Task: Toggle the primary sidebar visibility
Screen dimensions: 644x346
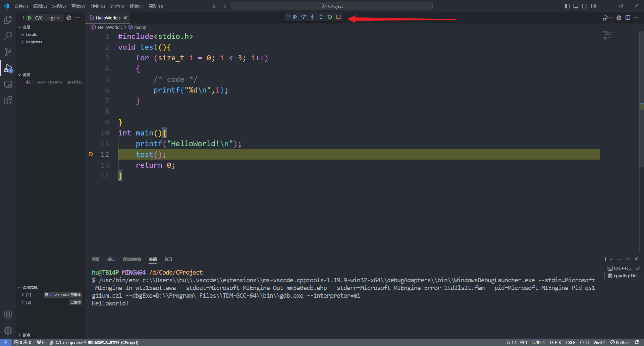Action: tap(567, 6)
